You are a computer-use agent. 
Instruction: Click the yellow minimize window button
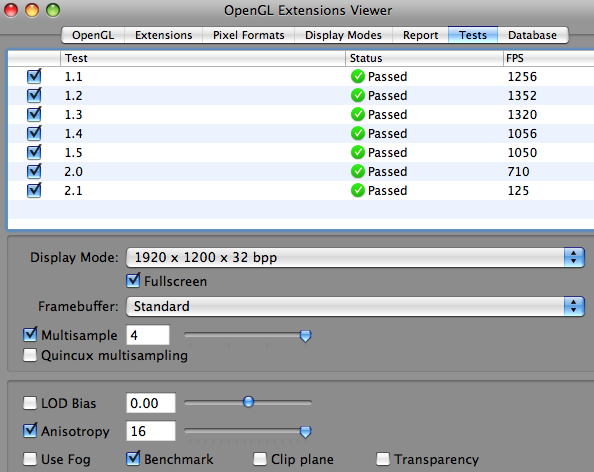[x=32, y=10]
